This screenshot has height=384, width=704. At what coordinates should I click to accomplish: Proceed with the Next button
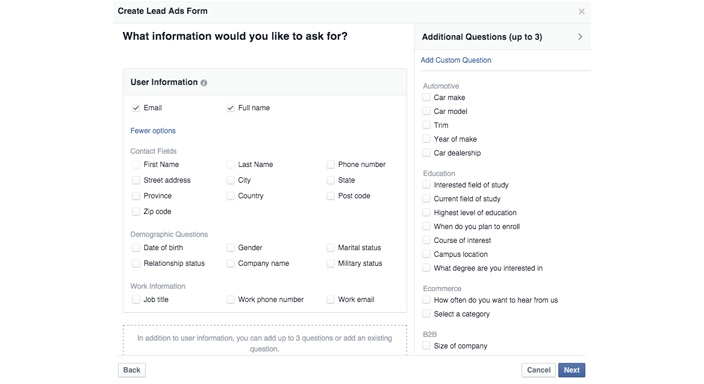pyautogui.click(x=572, y=370)
